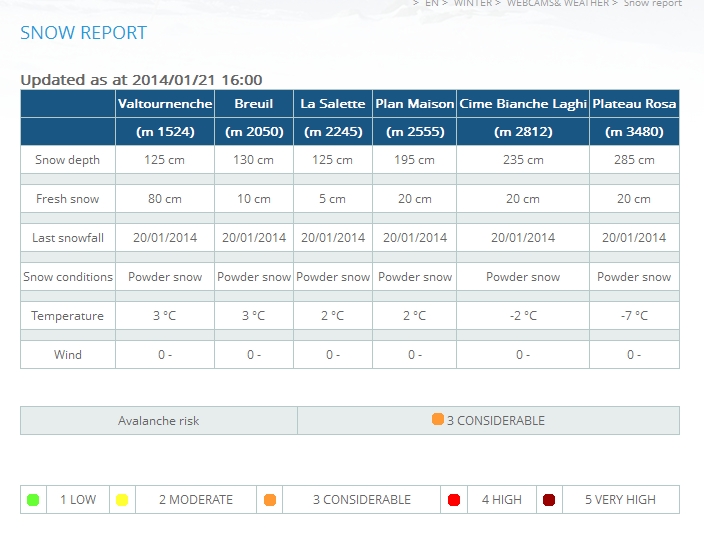The image size is (704, 550).
Task: Click the Wind row label
Action: click(x=67, y=355)
